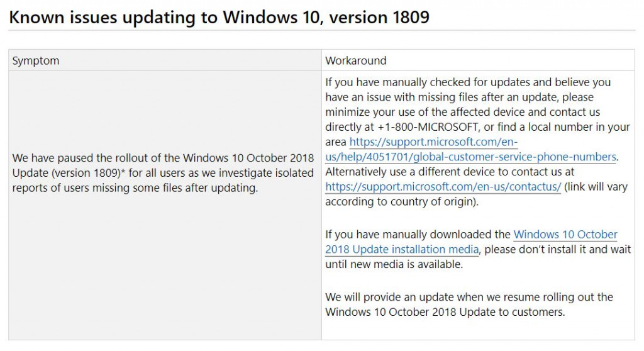The width and height of the screenshot is (644, 351).
Task: Click "please don't install it and wait" text
Action: coord(557,250)
